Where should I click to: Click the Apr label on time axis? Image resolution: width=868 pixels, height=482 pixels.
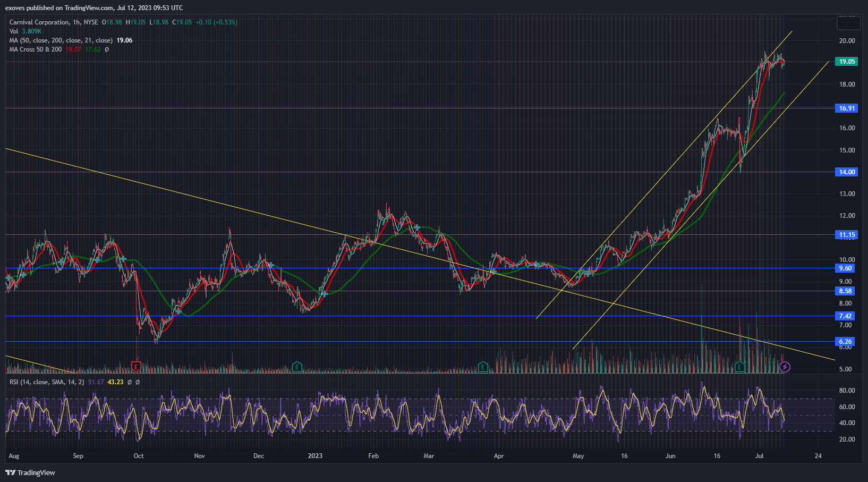click(498, 456)
